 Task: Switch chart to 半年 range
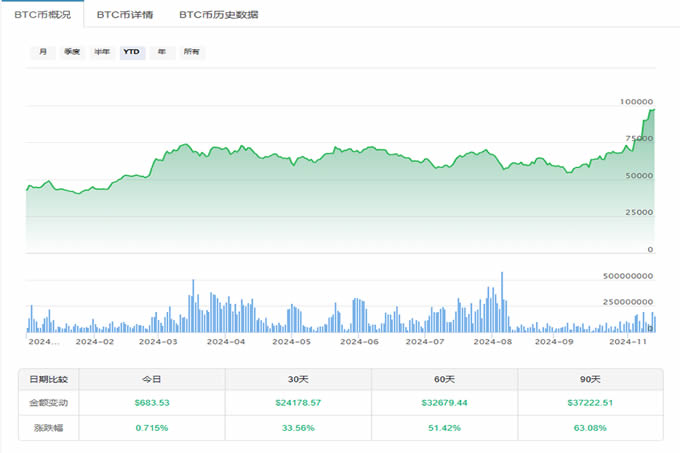102,52
